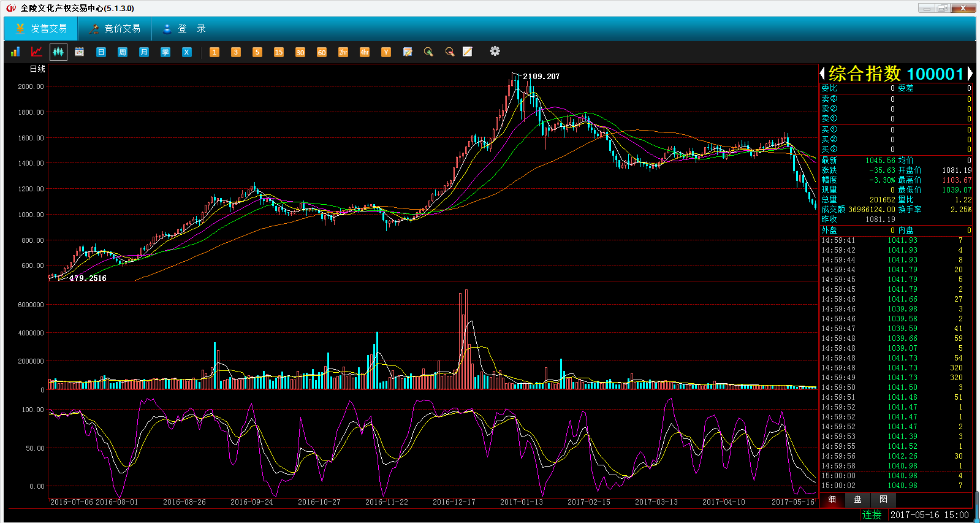Click the 昨收 1081.19 value
This screenshot has width=980, height=523.
point(880,220)
